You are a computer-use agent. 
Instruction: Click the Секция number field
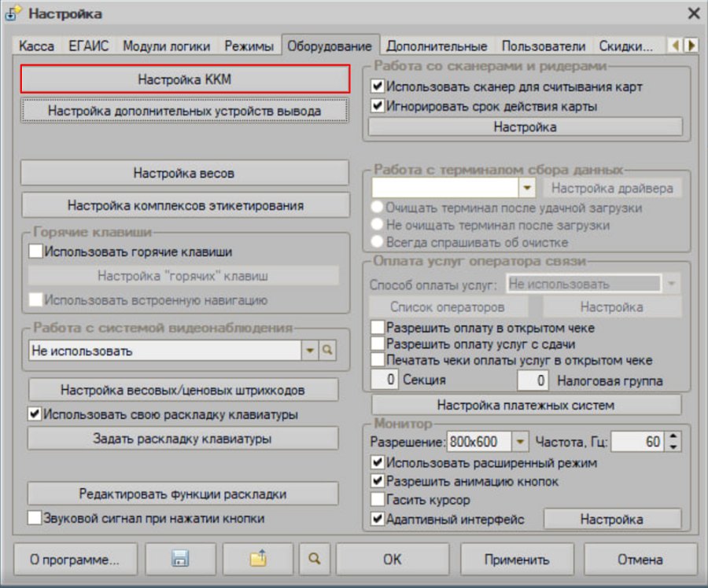[x=384, y=379]
